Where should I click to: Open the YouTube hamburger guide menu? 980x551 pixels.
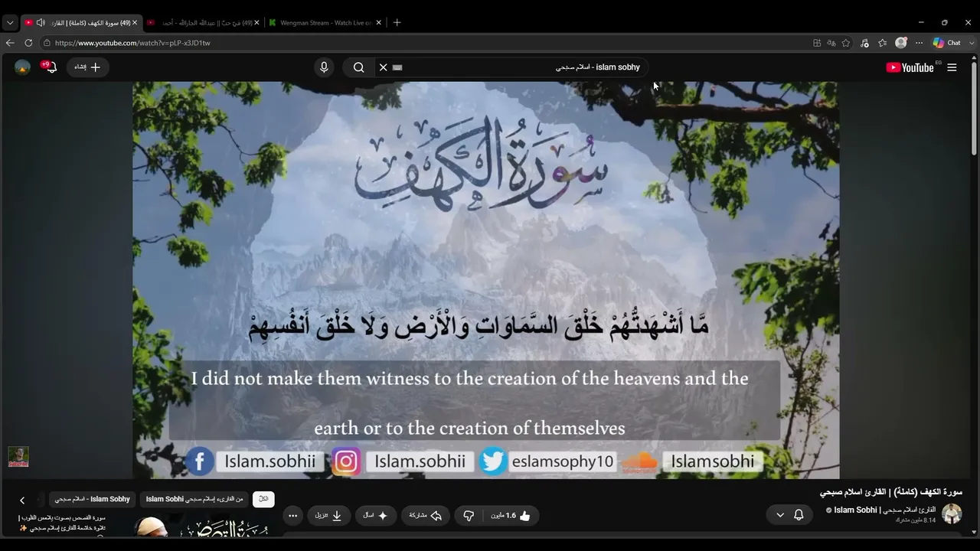[952, 67]
